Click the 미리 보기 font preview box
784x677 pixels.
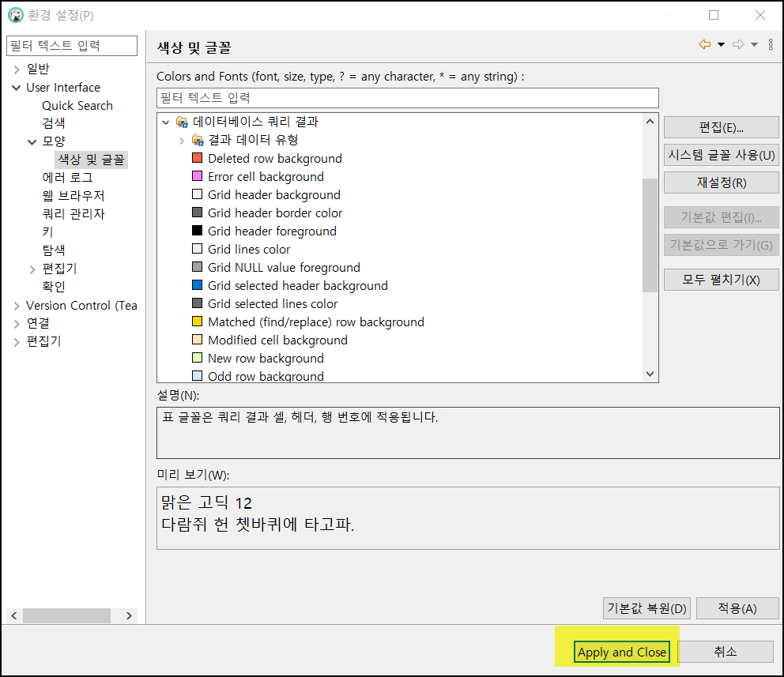pos(468,518)
